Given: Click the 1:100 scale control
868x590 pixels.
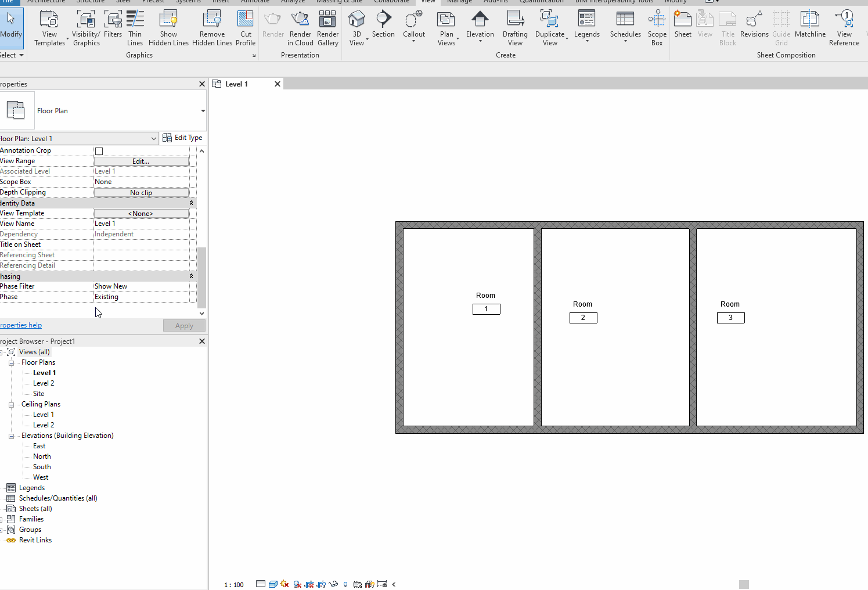Looking at the screenshot, I should (233, 584).
